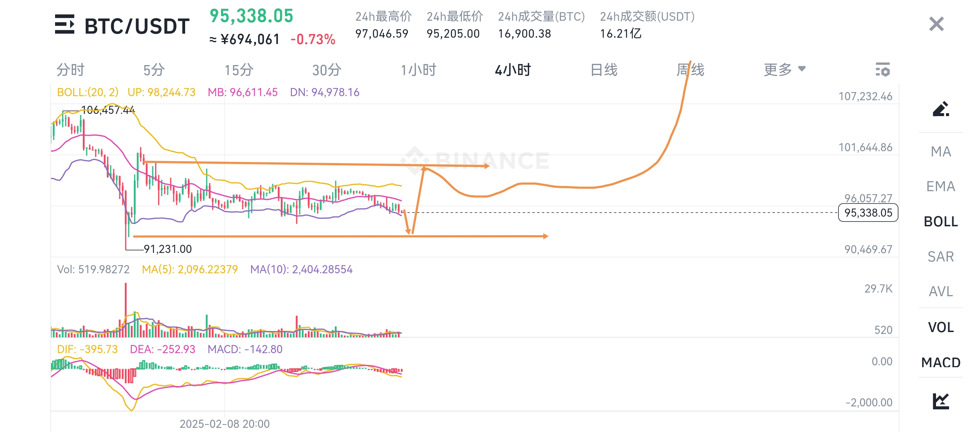Toggle the EMA indicator
980x443 pixels.
[x=940, y=186]
